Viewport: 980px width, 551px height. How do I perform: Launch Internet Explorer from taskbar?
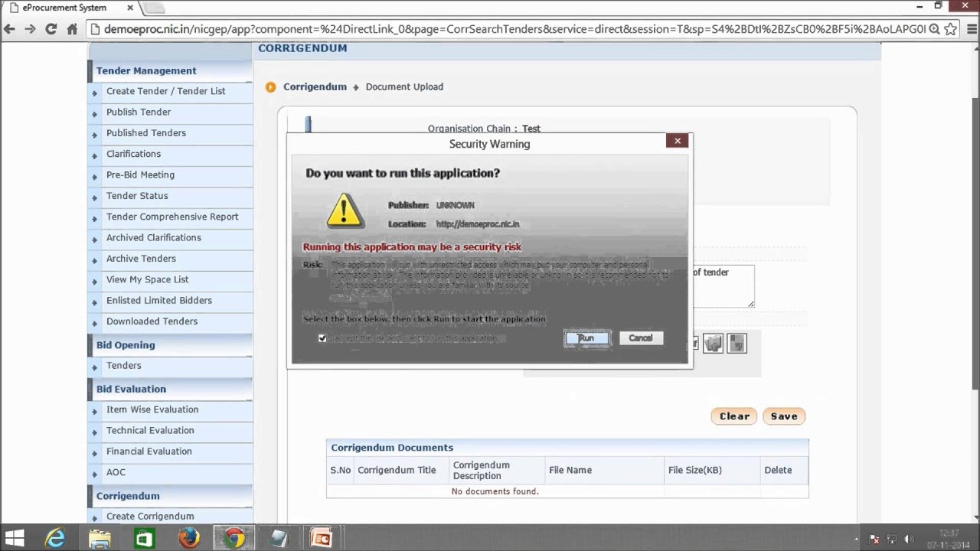pyautogui.click(x=55, y=539)
